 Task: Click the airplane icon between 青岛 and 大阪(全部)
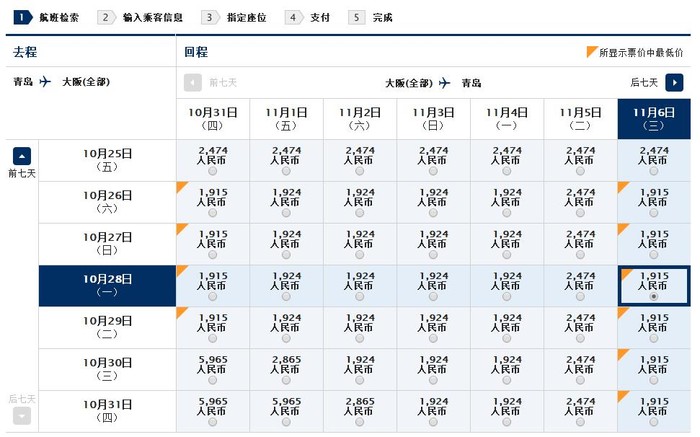(45, 82)
